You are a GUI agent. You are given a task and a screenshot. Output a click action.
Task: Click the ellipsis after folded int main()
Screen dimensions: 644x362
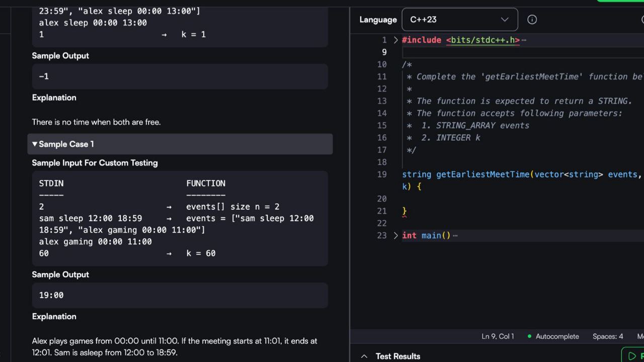tap(455, 236)
